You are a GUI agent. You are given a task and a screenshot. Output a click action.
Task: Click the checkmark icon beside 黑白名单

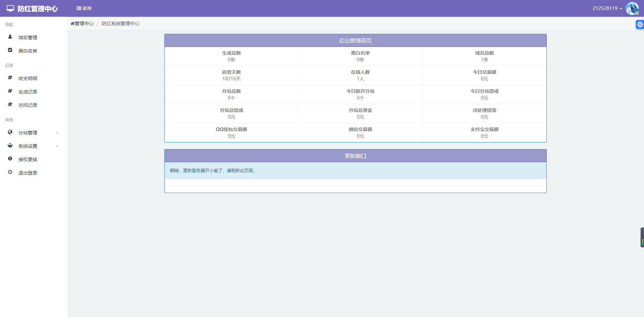click(x=10, y=50)
